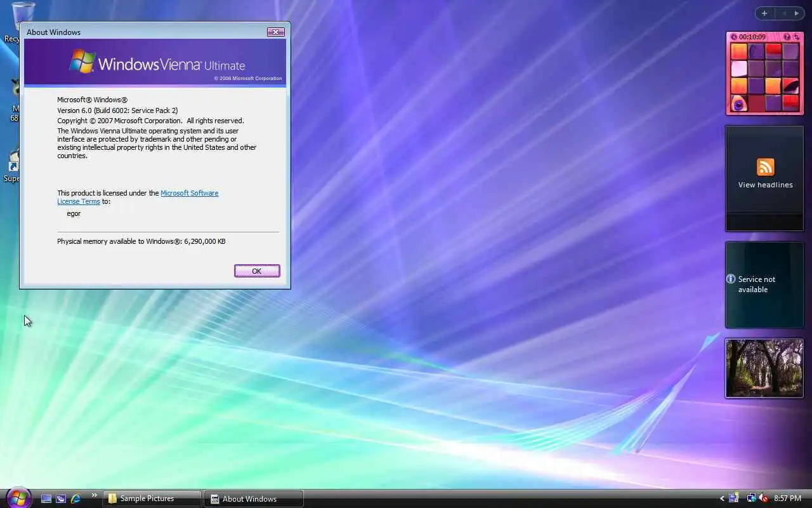Click the eye puzzle tile
The width and height of the screenshot is (812, 508).
[739, 104]
